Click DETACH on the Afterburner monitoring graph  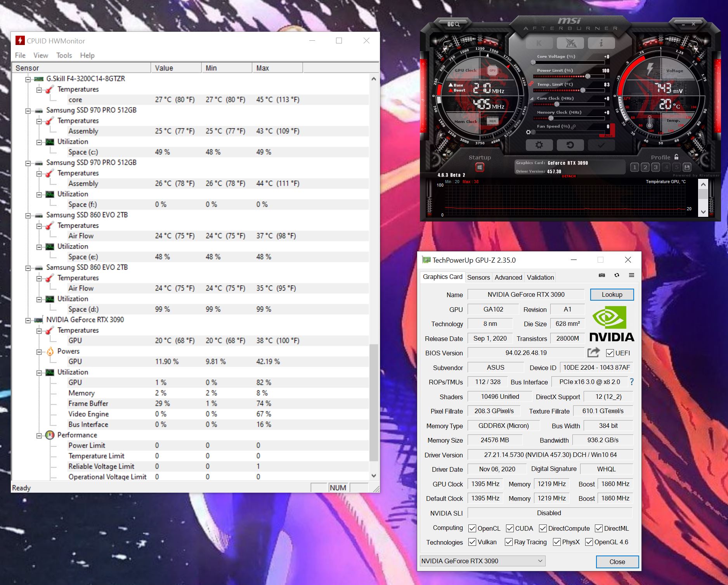click(569, 176)
